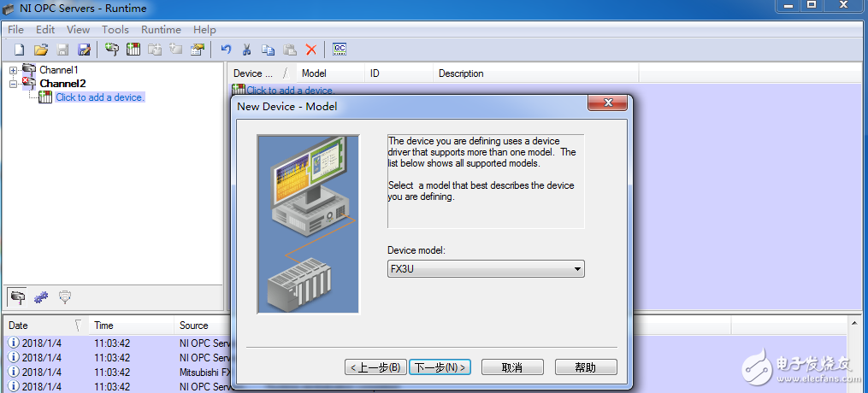The width and height of the screenshot is (868, 393).
Task: Click the 'Mitsubishi F' source log entry
Action: 205,372
